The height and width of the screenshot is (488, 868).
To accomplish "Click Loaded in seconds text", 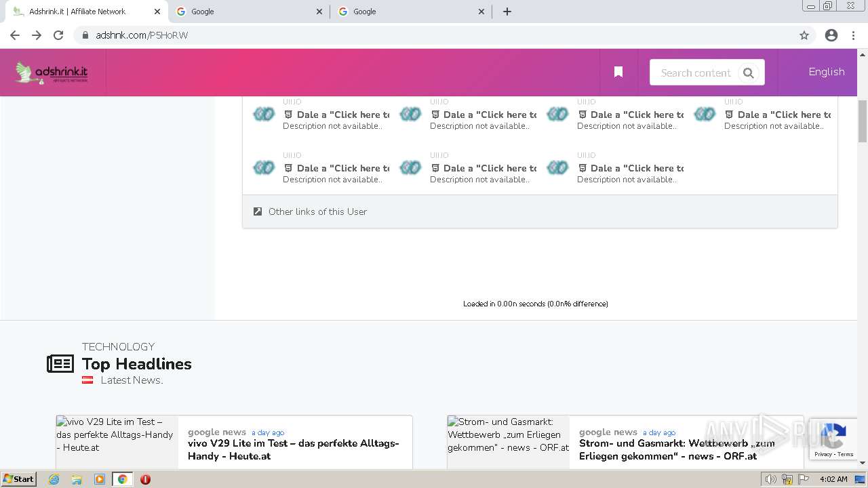I will click(536, 304).
